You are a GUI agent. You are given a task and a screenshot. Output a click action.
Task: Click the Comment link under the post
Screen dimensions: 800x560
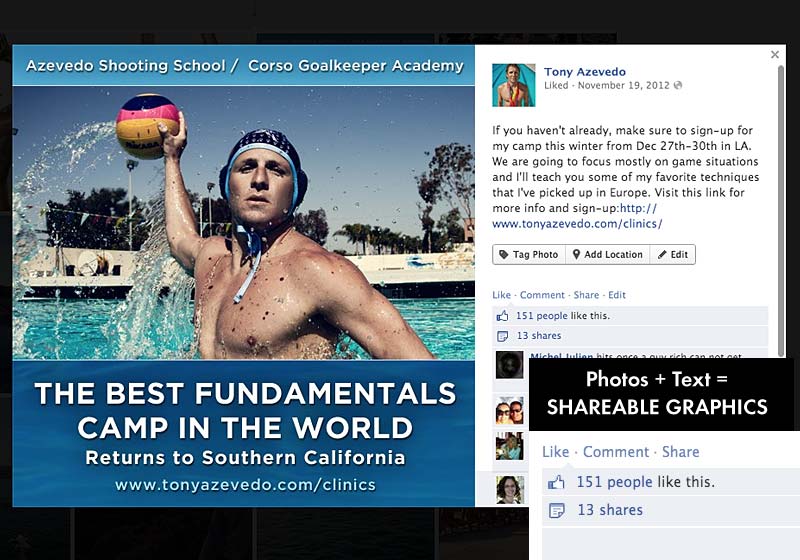tap(542, 295)
